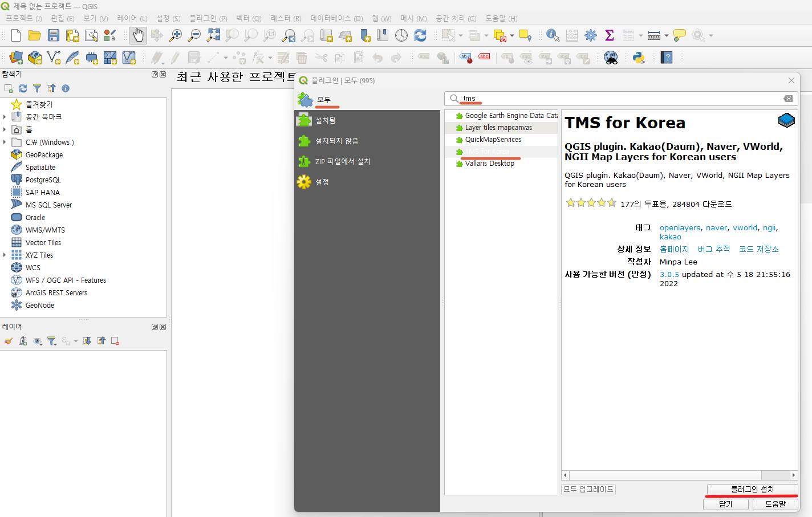Click the plugin search field containing tms
Viewport: 812px width, 517px height.
[621, 99]
